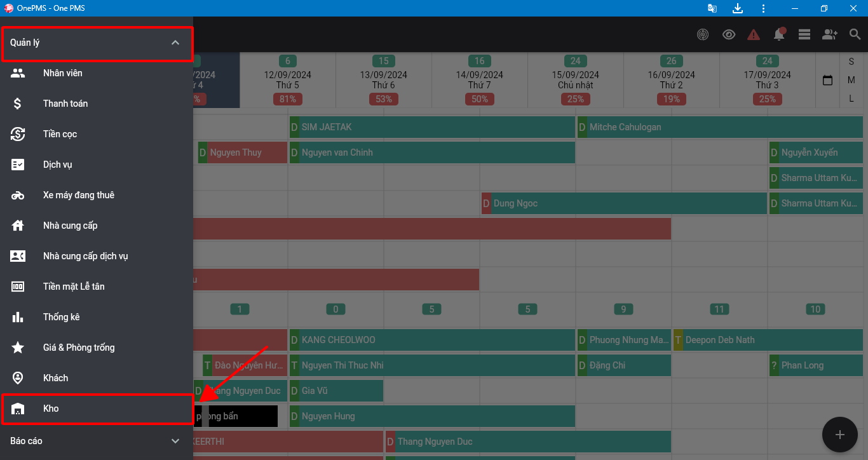Open the Nguyễn Xuyến booking
Viewport: 868px width, 460px height.
(816, 152)
